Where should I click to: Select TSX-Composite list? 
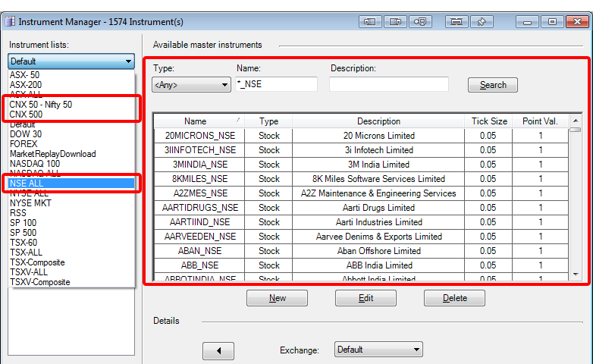[x=37, y=262]
